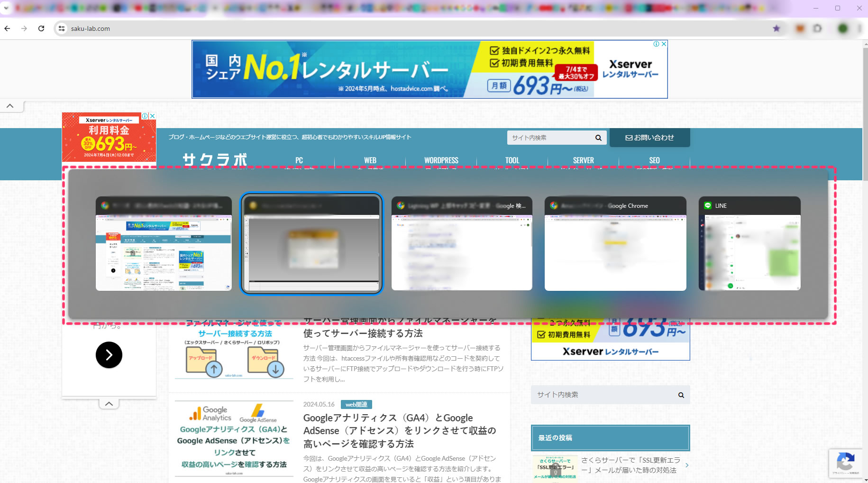Bookmark this page with the star icon
This screenshot has width=868, height=483.
[776, 28]
